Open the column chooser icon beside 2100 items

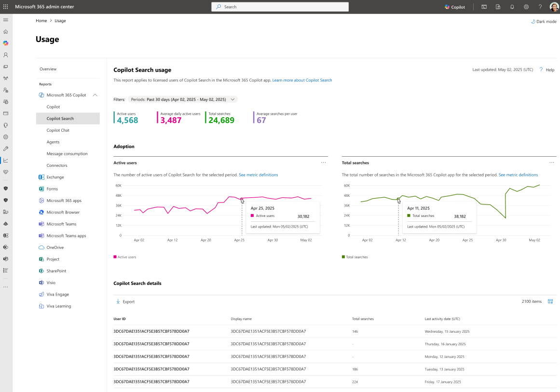[x=550, y=301]
